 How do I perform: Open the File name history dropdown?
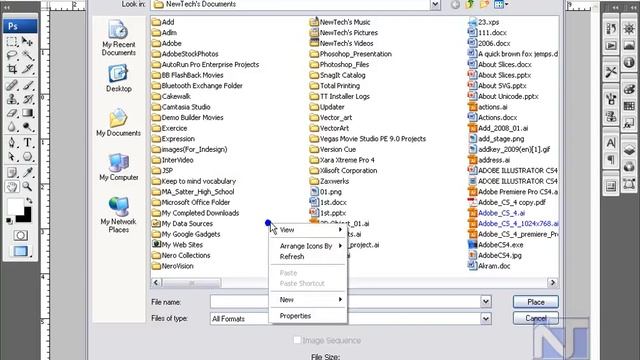(486, 302)
